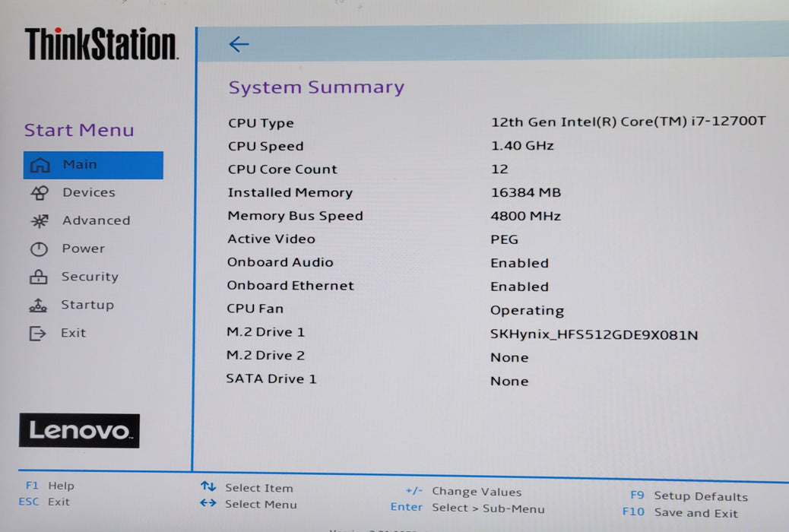Open the Devices menu

(x=89, y=192)
